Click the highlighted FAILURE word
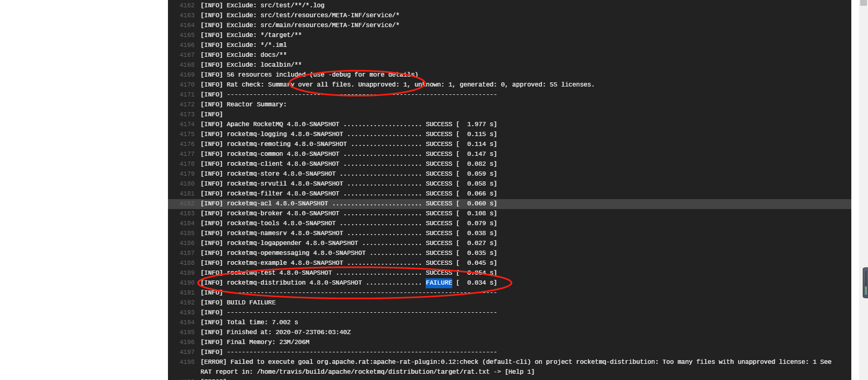868x380 pixels. click(439, 283)
